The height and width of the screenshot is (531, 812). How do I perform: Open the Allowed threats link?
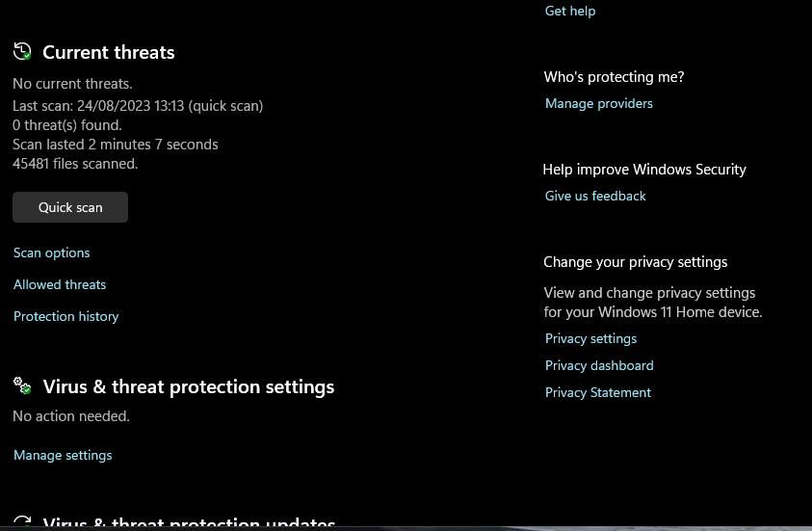pos(60,284)
